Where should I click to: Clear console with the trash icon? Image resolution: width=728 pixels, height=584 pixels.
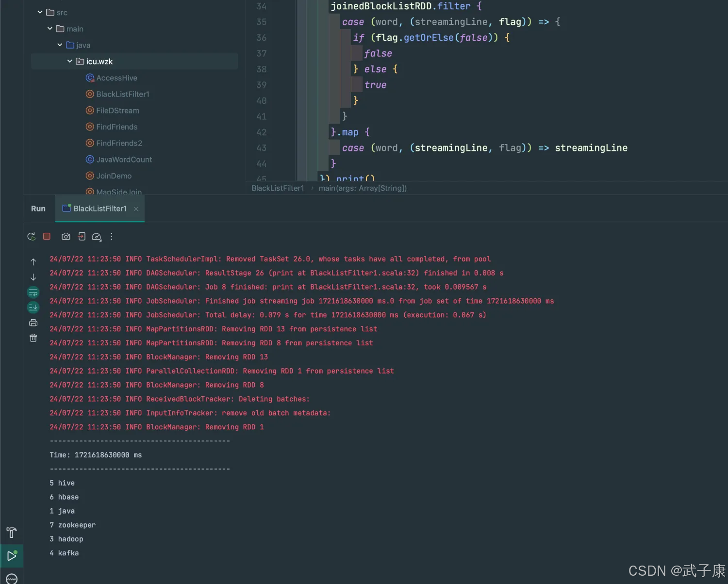(x=33, y=338)
